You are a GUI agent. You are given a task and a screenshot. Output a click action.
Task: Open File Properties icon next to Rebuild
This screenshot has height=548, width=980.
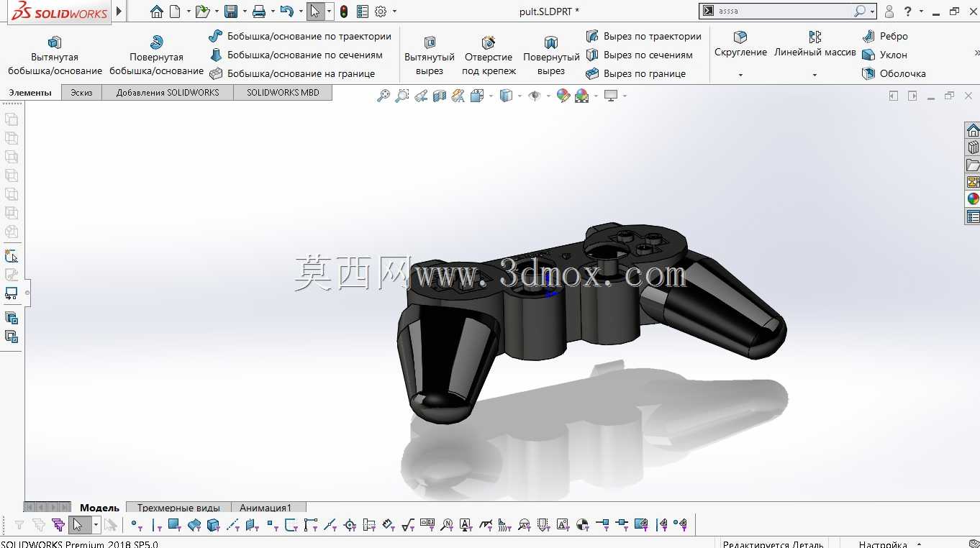[363, 12]
